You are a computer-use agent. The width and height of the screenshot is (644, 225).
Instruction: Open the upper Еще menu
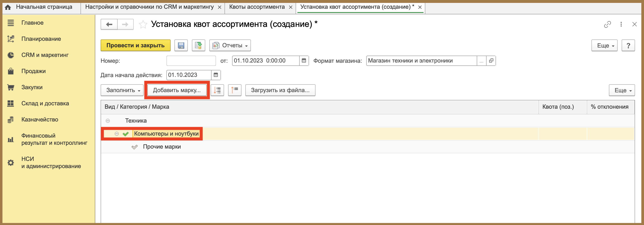[x=604, y=45]
